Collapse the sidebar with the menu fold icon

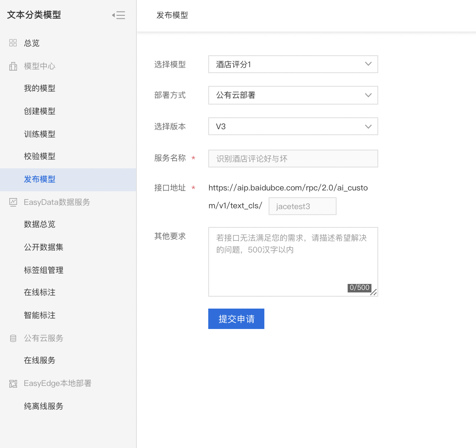tap(119, 15)
